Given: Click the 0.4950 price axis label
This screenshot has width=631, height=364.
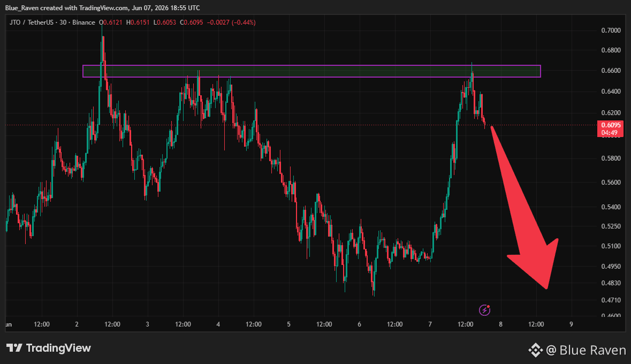Looking at the screenshot, I should click(611, 267).
